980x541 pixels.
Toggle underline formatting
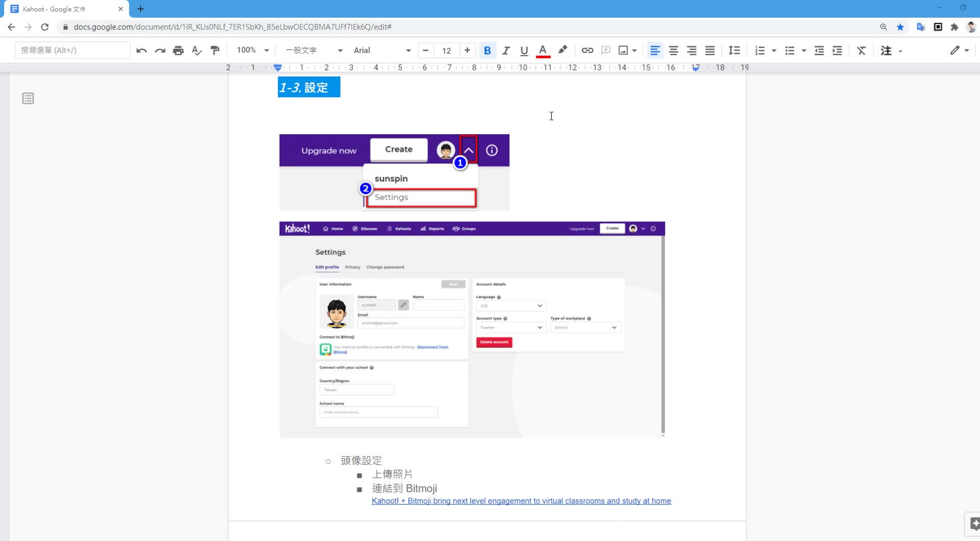coord(524,50)
